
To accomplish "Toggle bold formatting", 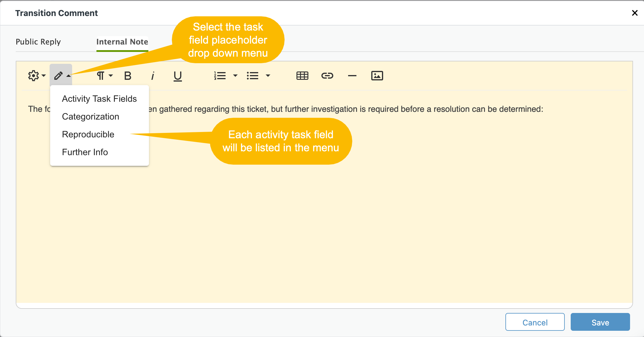I will pos(128,76).
